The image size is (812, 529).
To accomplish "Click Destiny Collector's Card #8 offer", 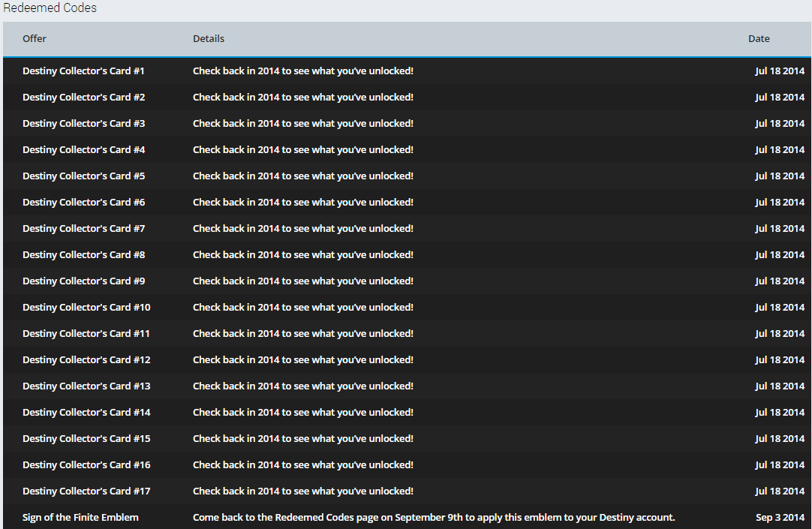I will point(83,255).
